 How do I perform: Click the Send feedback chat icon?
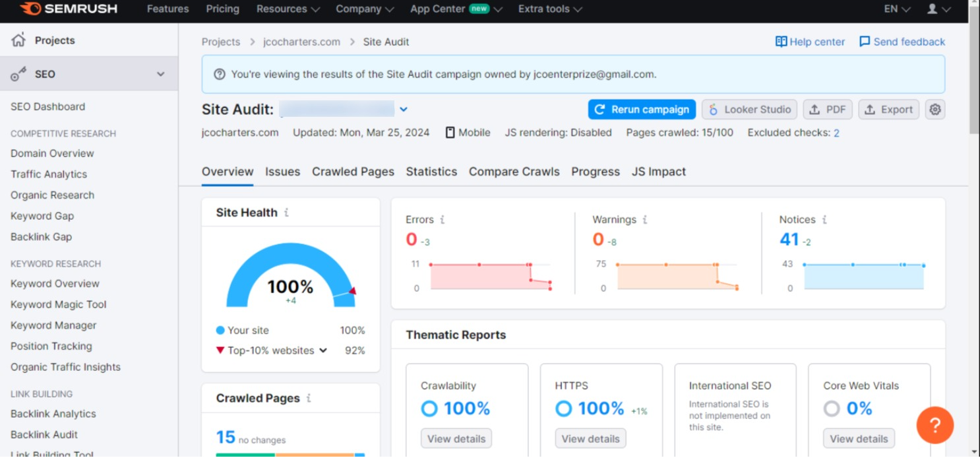click(x=865, y=42)
